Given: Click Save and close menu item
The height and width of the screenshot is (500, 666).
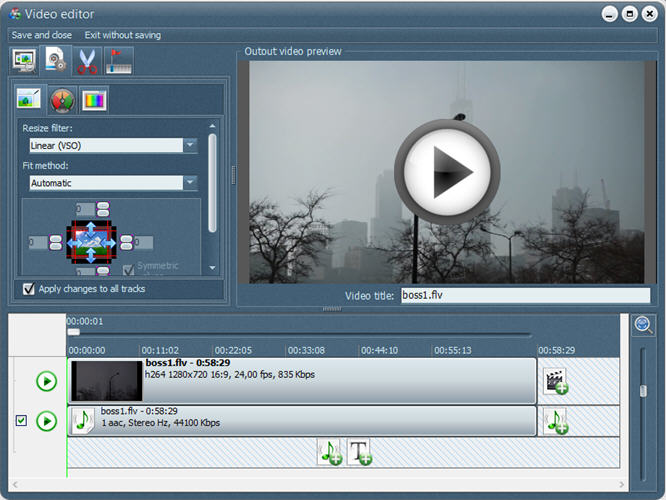Looking at the screenshot, I should tap(42, 35).
